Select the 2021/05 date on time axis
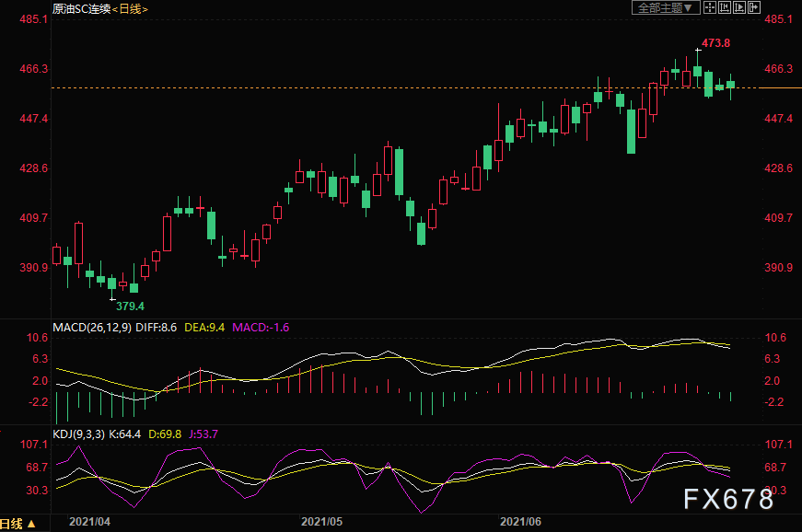The height and width of the screenshot is (532, 802). tap(321, 521)
